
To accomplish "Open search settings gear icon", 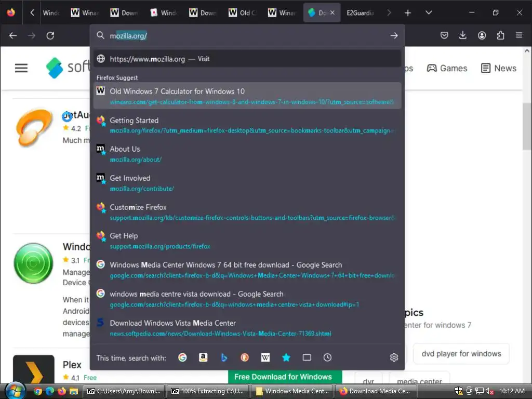I will click(x=394, y=357).
